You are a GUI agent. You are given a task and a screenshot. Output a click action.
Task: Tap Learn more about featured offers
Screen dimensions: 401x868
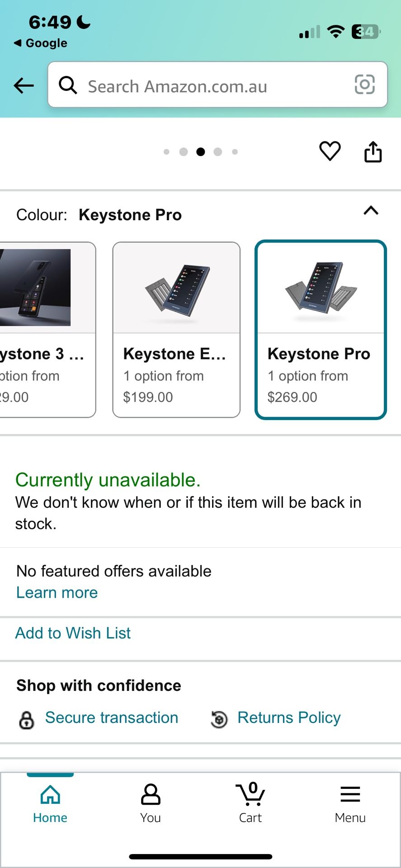[56, 592]
